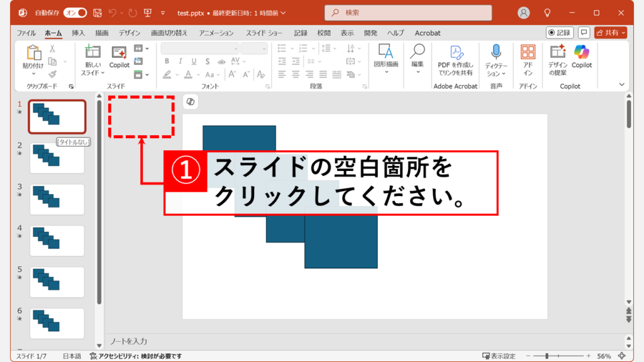Screen dimensions: 644x362
Task: Toggle the AutoSave switch
Action: tap(75, 13)
